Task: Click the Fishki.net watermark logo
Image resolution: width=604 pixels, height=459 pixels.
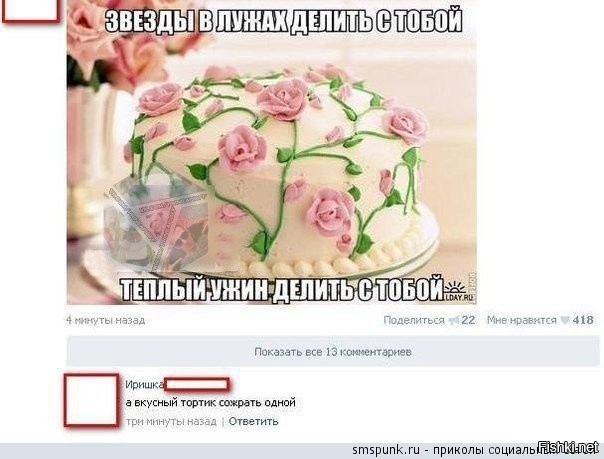Action: 569,447
